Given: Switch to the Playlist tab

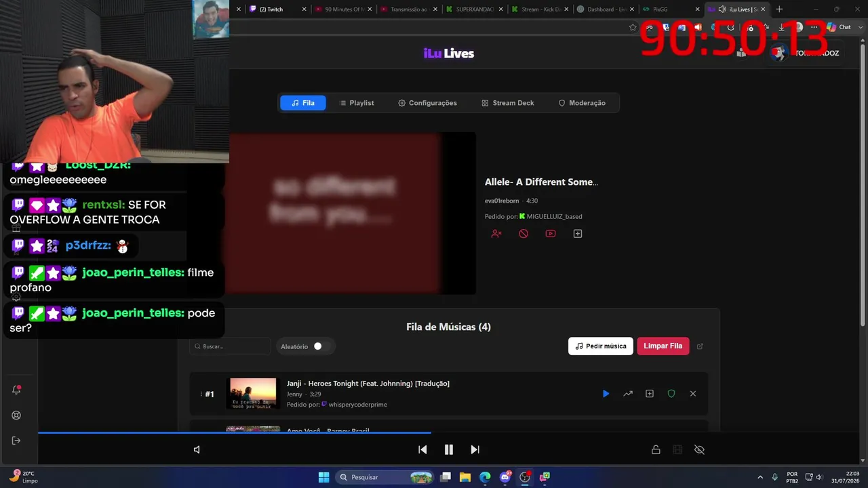Looking at the screenshot, I should (x=356, y=103).
